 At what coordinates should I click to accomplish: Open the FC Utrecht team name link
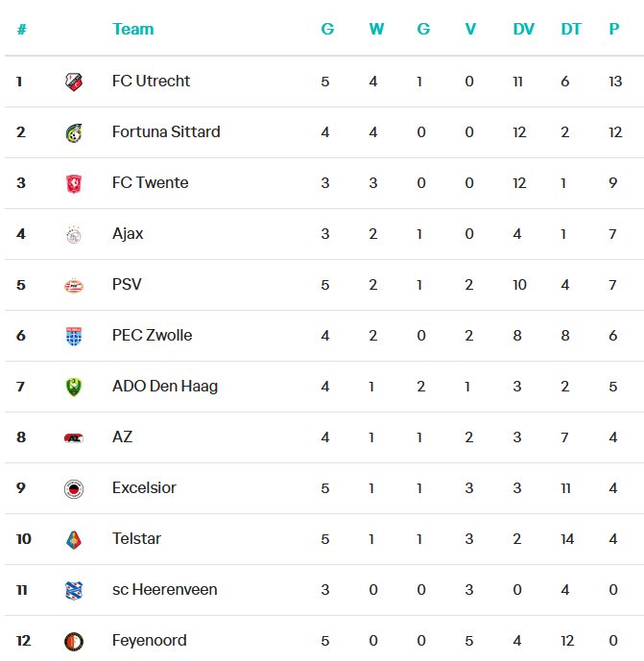(x=151, y=81)
